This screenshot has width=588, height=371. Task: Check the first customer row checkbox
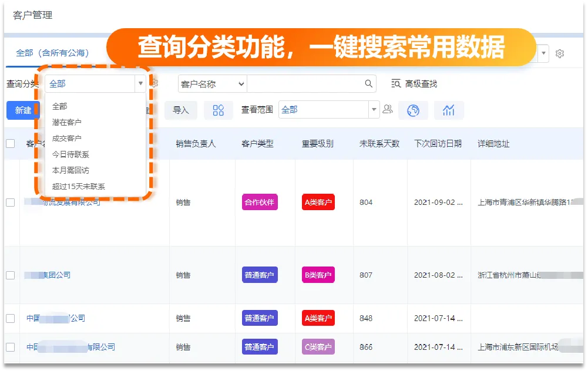(10, 203)
